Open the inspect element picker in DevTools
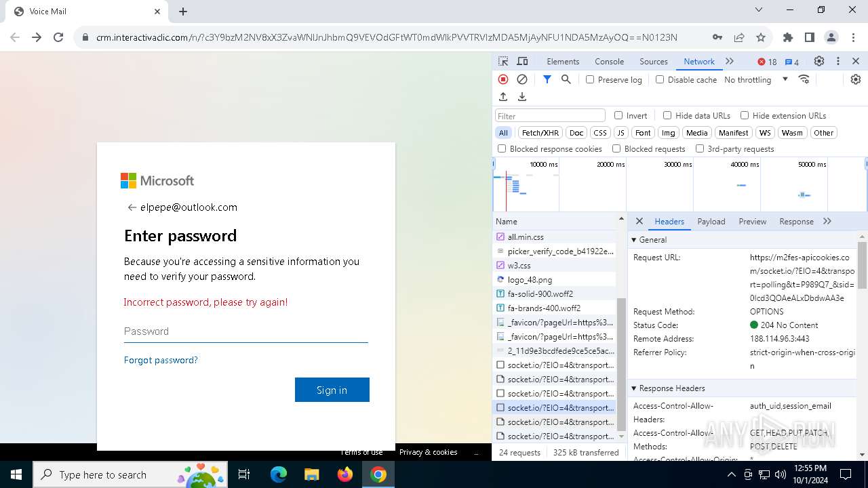This screenshot has width=868, height=488. click(x=503, y=61)
